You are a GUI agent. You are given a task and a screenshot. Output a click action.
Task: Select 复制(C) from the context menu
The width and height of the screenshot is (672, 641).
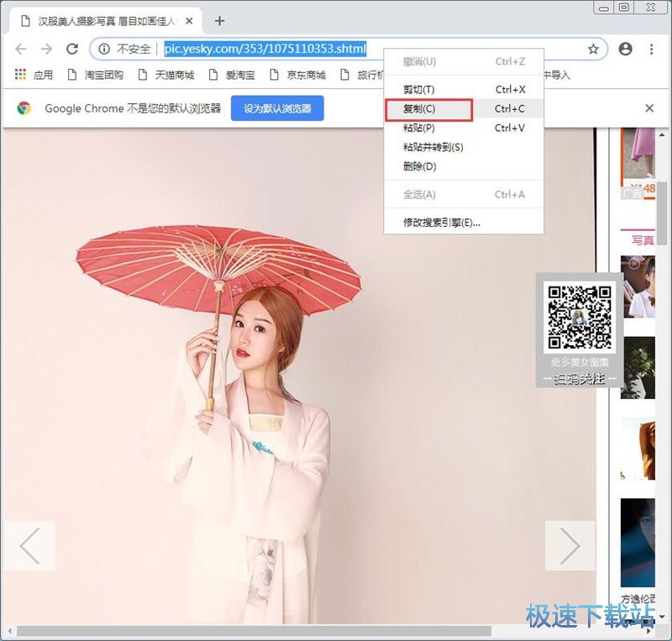(419, 108)
